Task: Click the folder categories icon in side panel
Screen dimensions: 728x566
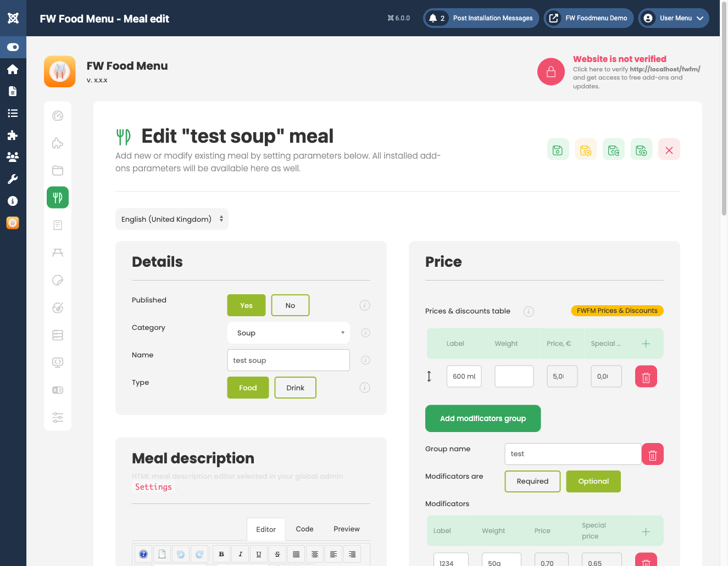Action: point(58,170)
